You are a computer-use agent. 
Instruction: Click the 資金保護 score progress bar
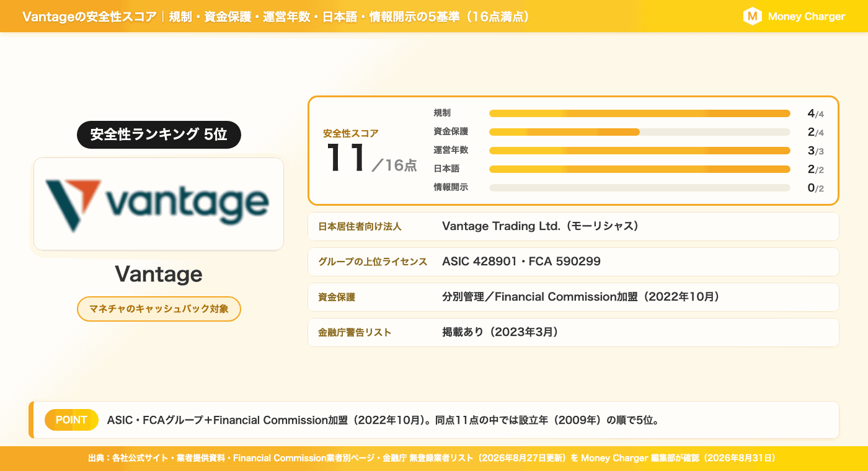click(x=639, y=132)
